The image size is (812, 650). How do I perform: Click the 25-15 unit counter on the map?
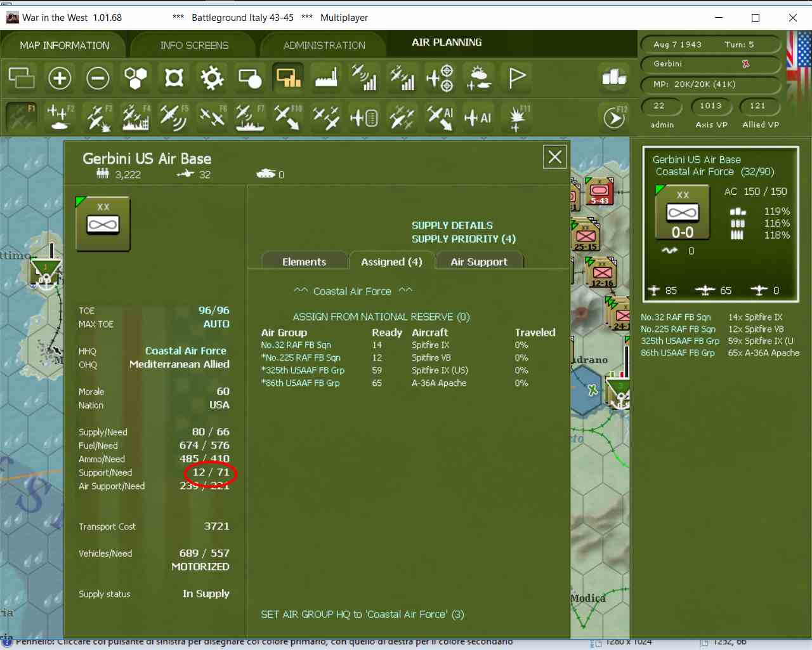click(x=586, y=236)
